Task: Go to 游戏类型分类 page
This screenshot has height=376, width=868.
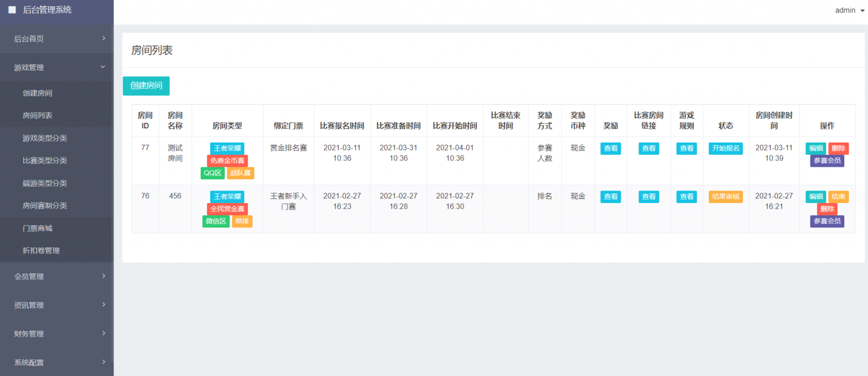Action: (x=45, y=138)
